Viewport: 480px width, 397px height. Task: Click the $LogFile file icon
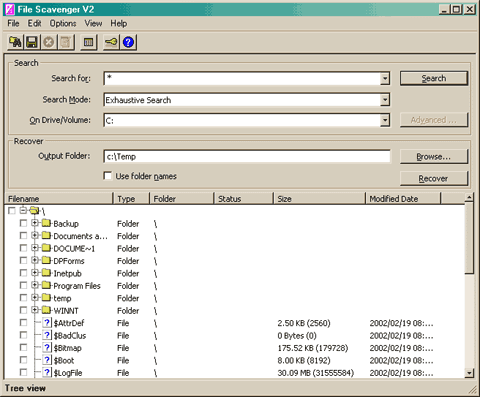click(47, 372)
